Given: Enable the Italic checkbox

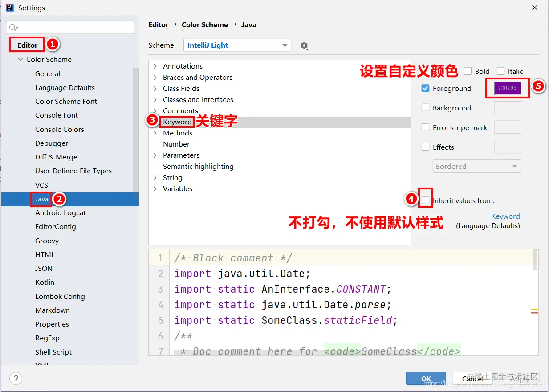Looking at the screenshot, I should click(500, 71).
